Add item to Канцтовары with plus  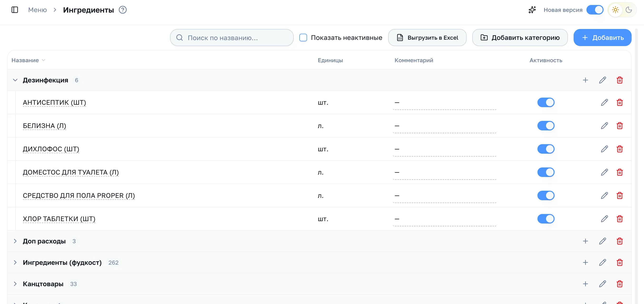coord(585,284)
